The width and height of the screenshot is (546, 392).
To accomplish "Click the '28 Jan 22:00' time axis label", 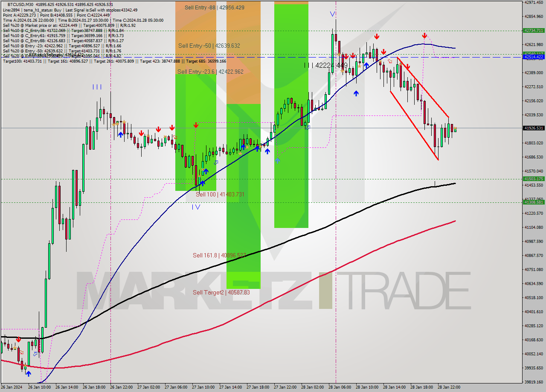I will [449, 387].
